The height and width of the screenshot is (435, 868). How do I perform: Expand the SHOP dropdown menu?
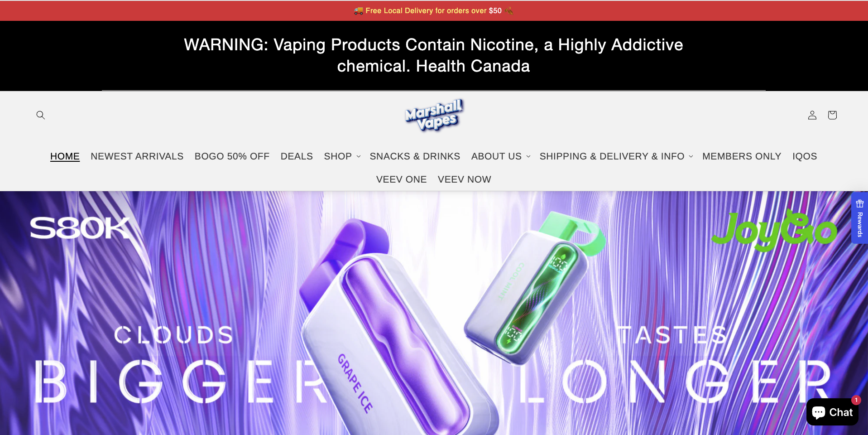coord(342,156)
